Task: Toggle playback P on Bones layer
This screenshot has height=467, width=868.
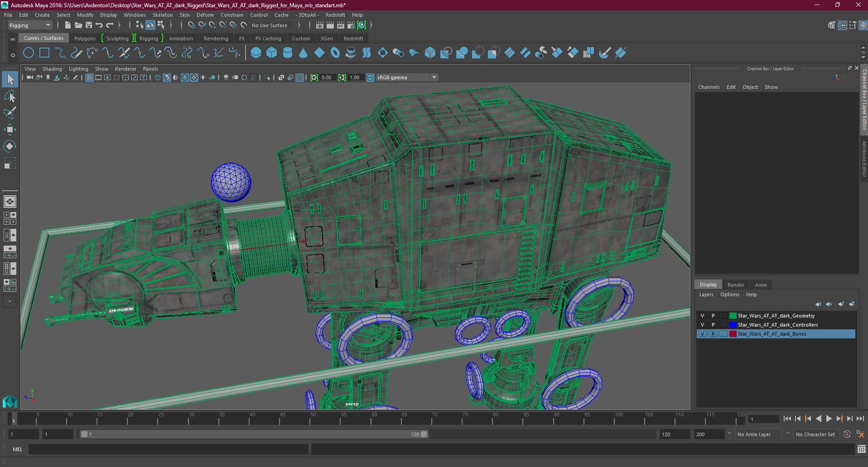Action: pos(713,334)
